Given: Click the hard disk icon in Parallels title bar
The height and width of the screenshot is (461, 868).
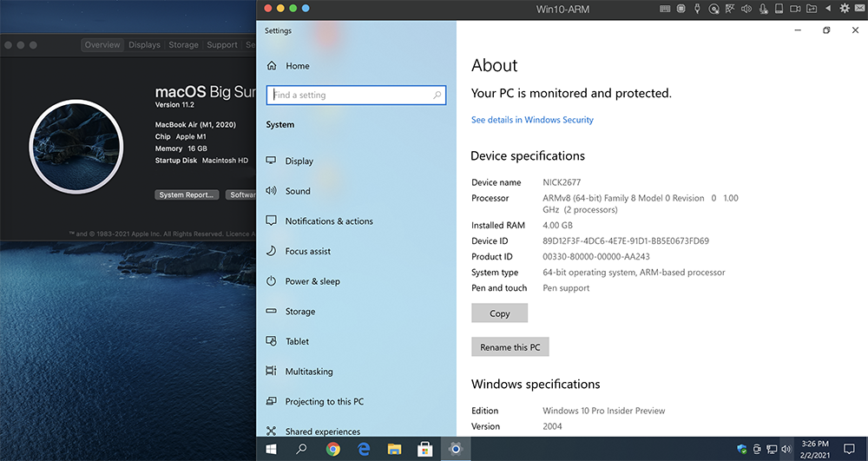Looking at the screenshot, I should coord(779,9).
